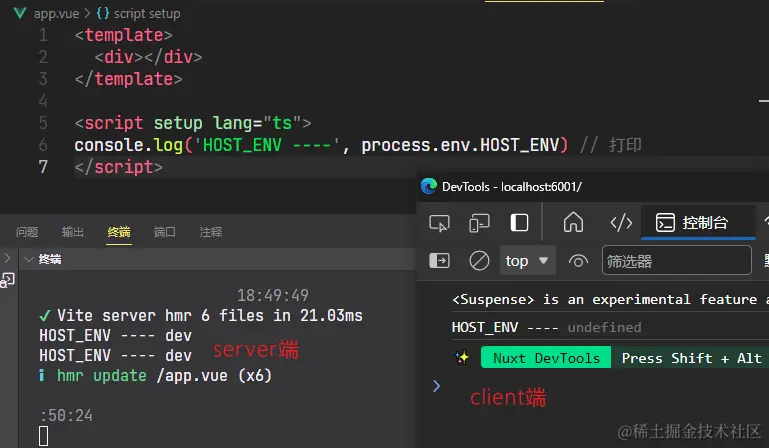
Task: Open the 端口 panel tab
Action: pos(164,232)
